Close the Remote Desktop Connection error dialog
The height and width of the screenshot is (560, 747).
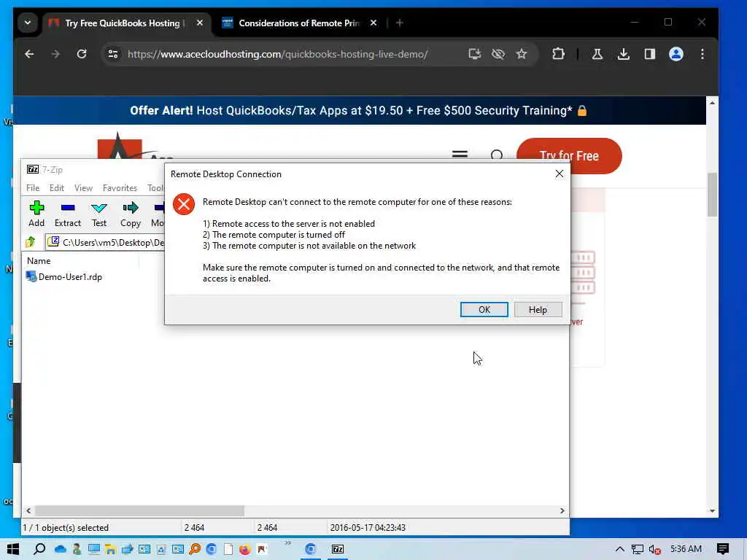[560, 174]
